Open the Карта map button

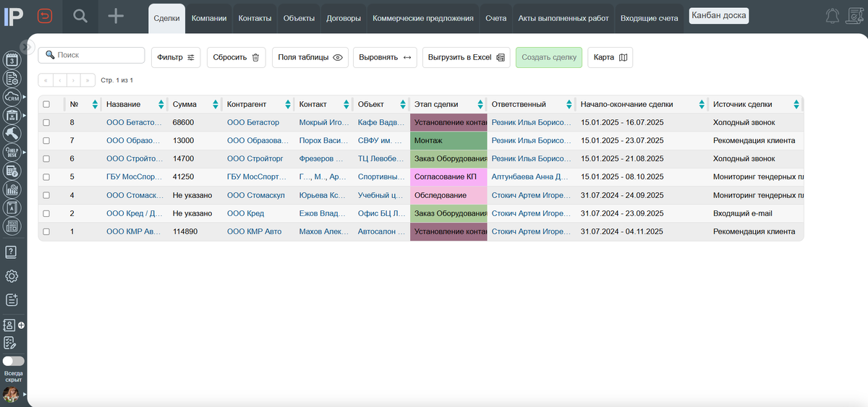(x=610, y=57)
